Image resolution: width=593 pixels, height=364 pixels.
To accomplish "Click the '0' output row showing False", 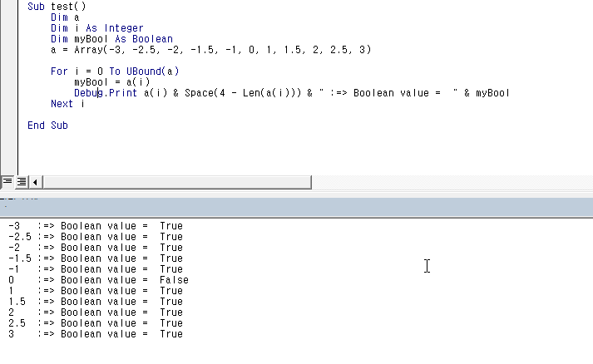I will pos(98,280).
